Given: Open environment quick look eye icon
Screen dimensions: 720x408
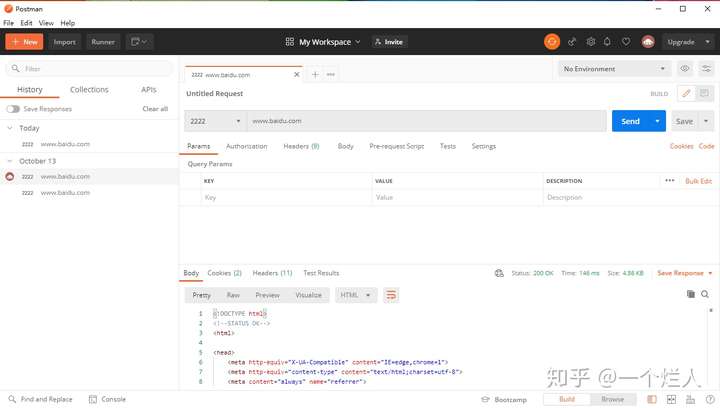Looking at the screenshot, I should (x=685, y=69).
